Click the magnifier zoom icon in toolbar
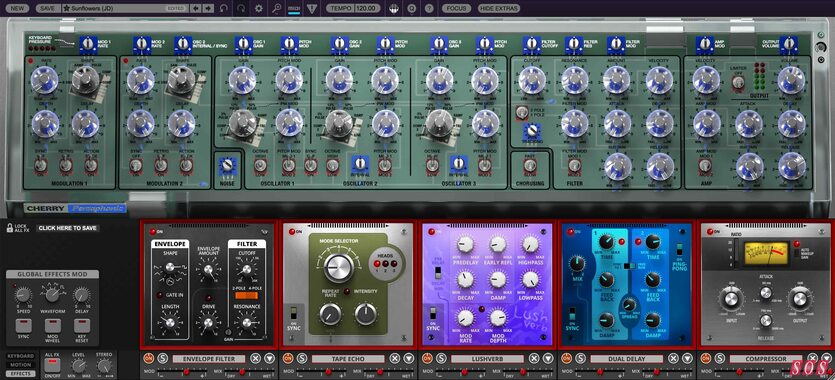 click(x=276, y=9)
